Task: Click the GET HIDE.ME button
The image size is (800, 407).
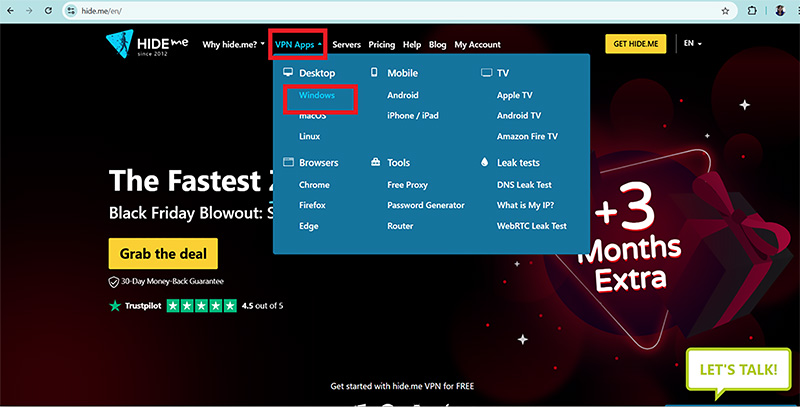Action: click(x=636, y=44)
